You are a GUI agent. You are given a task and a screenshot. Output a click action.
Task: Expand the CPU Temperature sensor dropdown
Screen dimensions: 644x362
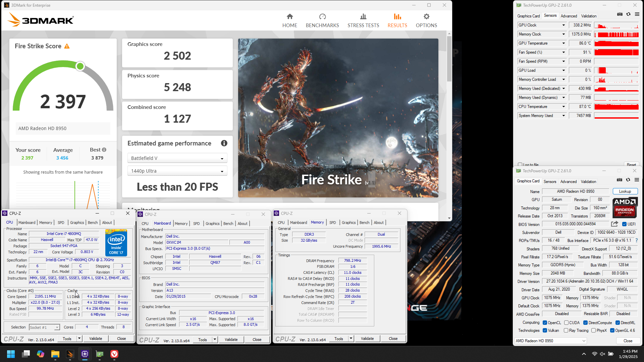point(563,107)
